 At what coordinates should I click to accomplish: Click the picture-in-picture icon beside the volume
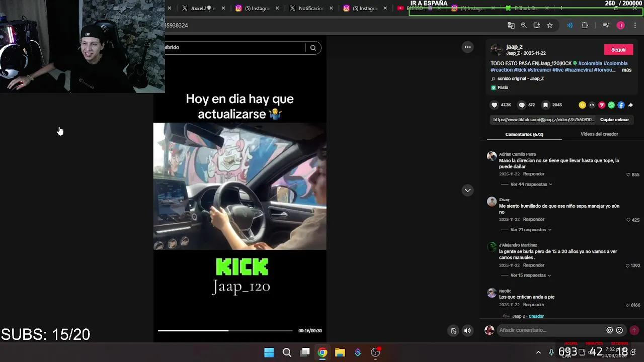pos(453,330)
